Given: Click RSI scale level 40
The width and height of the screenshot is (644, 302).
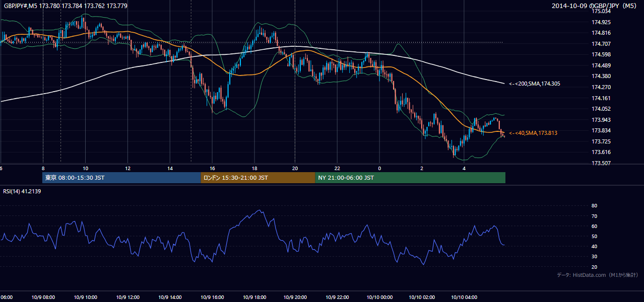Looking at the screenshot, I should pos(594,246).
